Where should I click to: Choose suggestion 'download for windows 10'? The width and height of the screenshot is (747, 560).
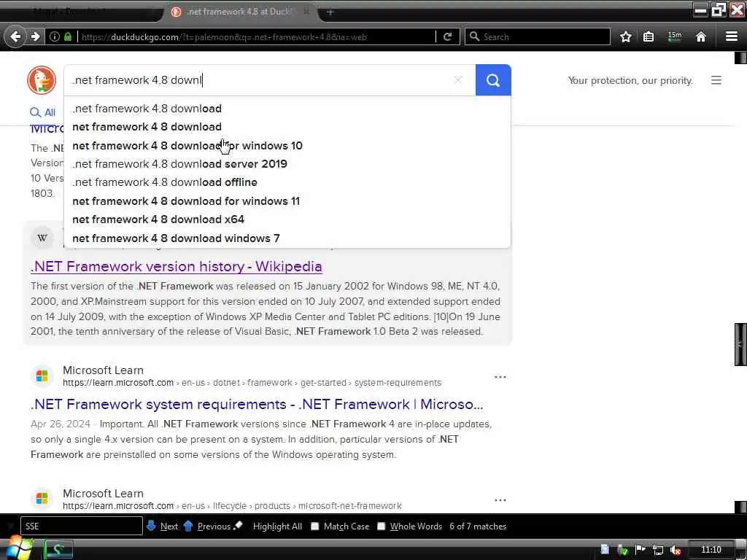click(x=287, y=146)
